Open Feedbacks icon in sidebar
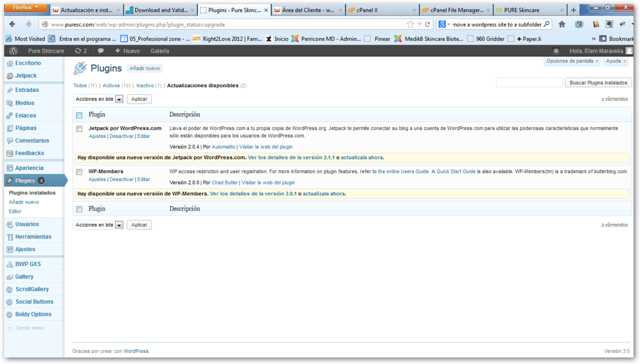640x364 pixels. coord(10,154)
